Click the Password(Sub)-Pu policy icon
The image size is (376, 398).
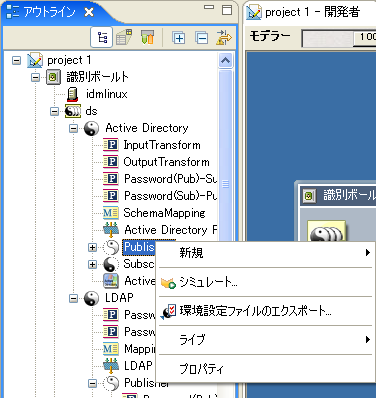[x=111, y=196]
